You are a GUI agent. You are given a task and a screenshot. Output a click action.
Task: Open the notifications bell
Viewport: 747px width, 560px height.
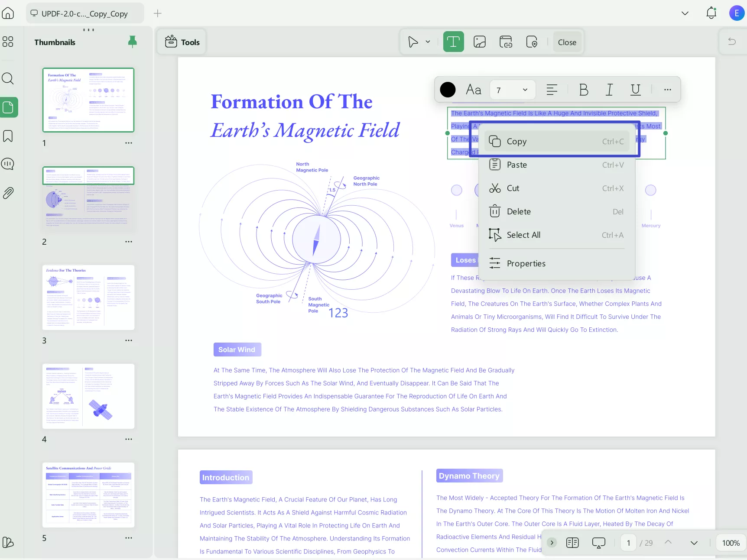[711, 13]
